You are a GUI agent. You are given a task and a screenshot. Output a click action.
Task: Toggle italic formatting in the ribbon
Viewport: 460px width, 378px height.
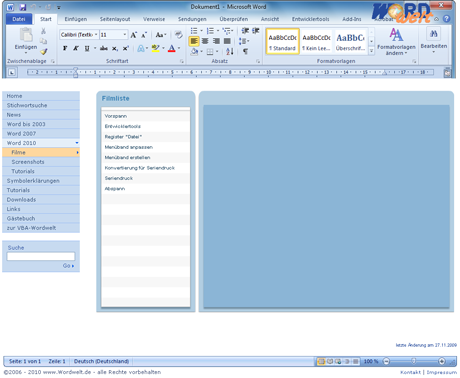(76, 48)
